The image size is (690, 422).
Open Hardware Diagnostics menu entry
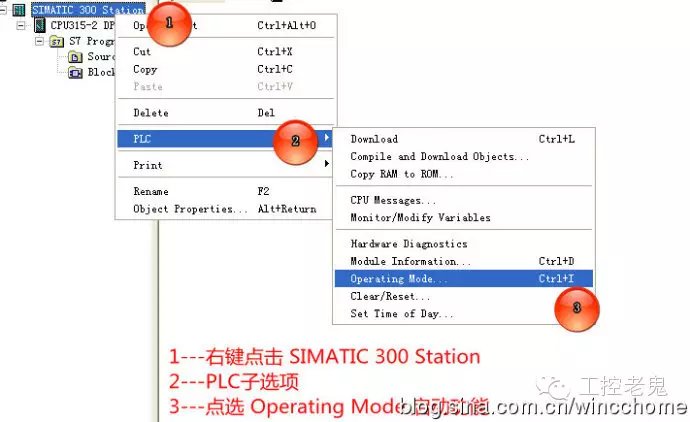408,244
